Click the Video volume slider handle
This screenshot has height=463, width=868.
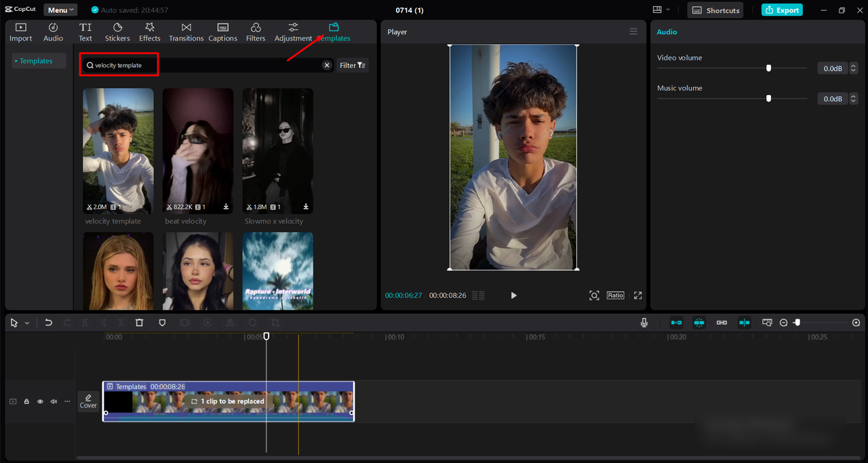tap(768, 68)
